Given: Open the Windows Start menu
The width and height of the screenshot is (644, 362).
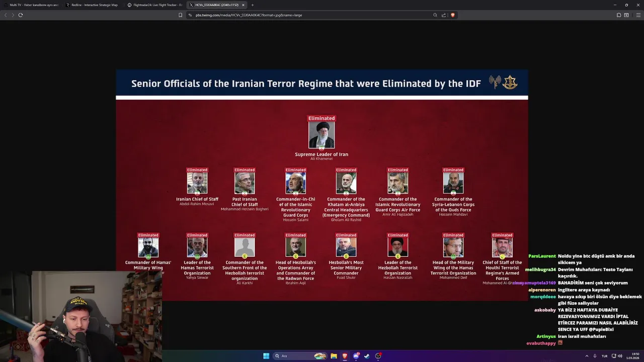Looking at the screenshot, I should coord(266,356).
